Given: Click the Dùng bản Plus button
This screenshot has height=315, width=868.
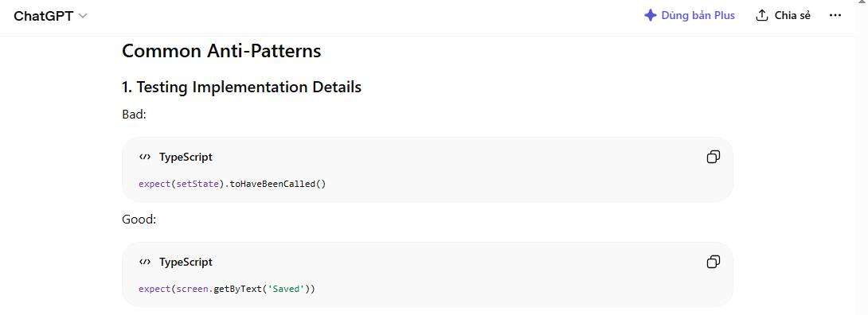Looking at the screenshot, I should [690, 15].
